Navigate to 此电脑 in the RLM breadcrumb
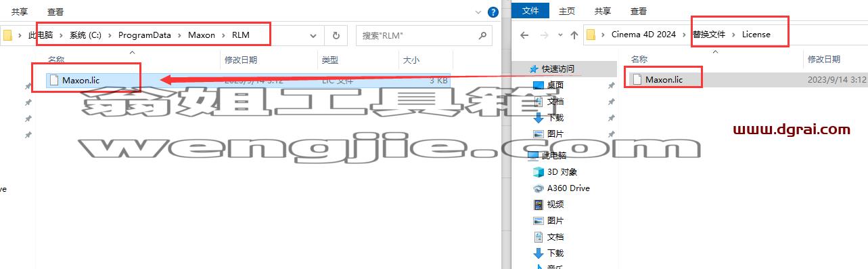The height and width of the screenshot is (269, 868). 41,35
